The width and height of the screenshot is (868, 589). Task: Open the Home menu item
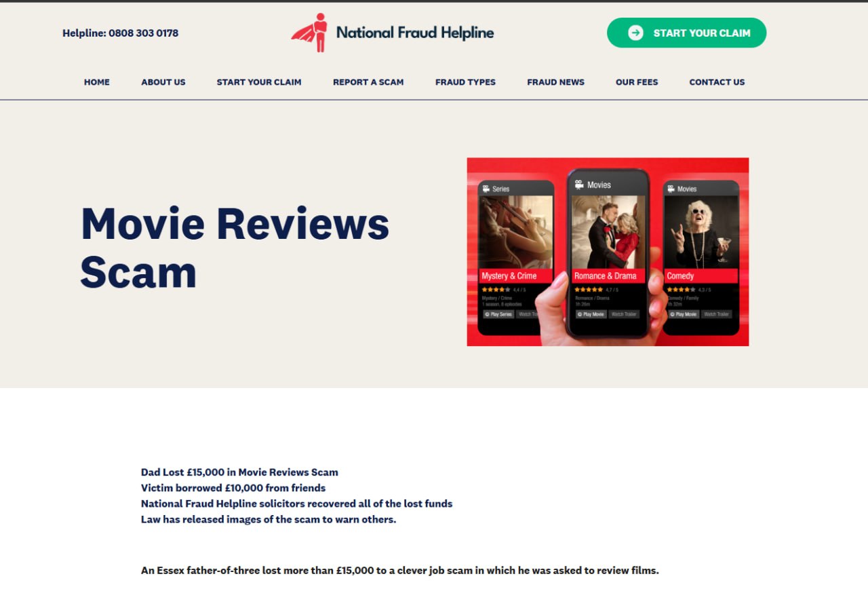(x=97, y=82)
